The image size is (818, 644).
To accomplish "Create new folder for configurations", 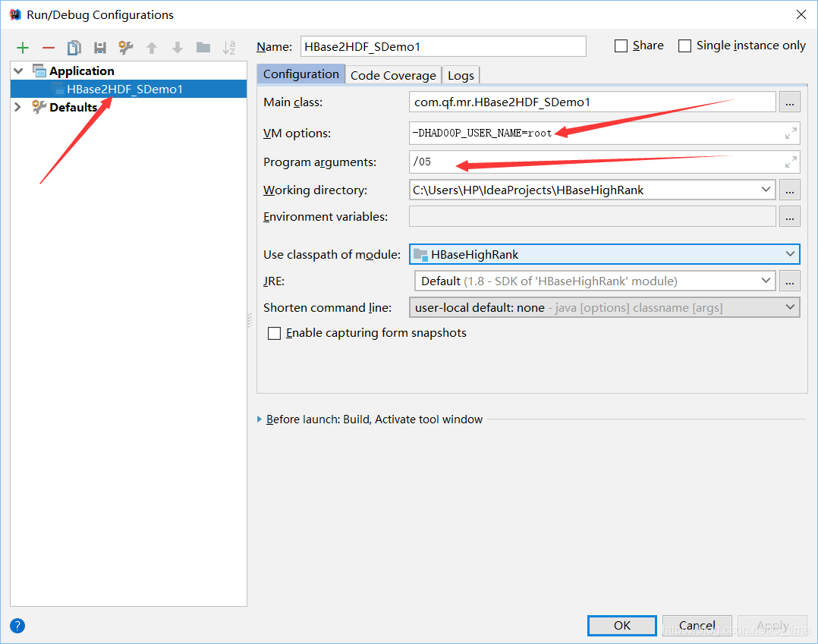I will pyautogui.click(x=203, y=48).
